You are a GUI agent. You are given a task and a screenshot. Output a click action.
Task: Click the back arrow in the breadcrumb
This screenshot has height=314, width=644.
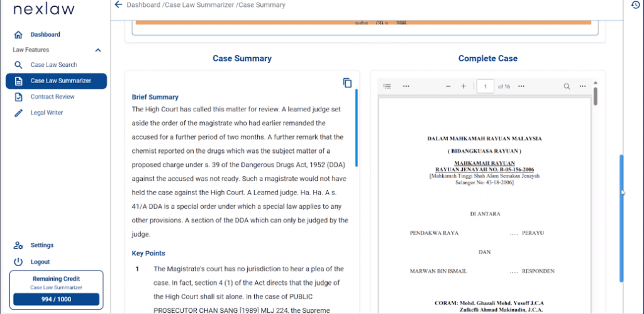tap(118, 4)
